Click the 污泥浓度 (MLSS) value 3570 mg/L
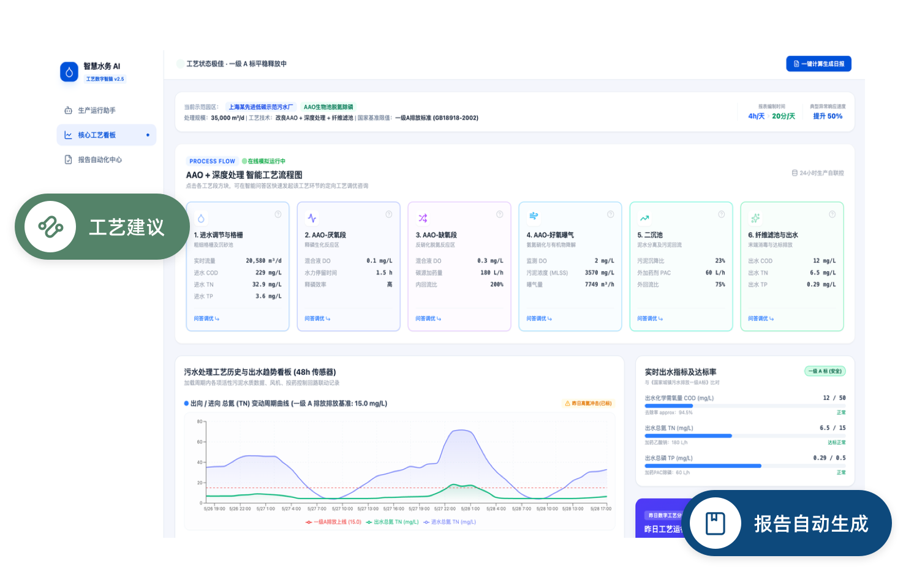The image size is (914, 588). coord(599,273)
